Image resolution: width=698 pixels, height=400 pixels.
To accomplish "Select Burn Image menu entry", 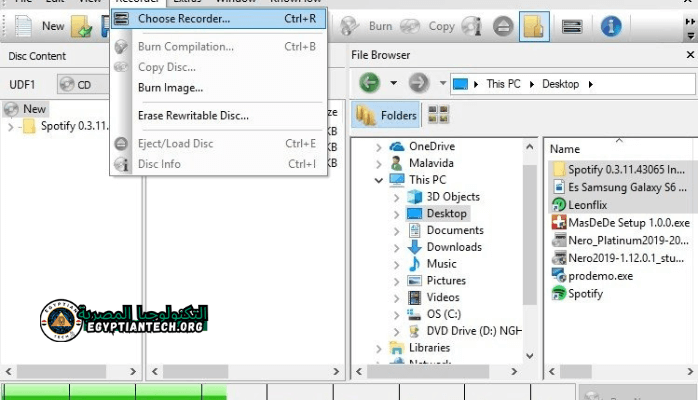I will [170, 88].
